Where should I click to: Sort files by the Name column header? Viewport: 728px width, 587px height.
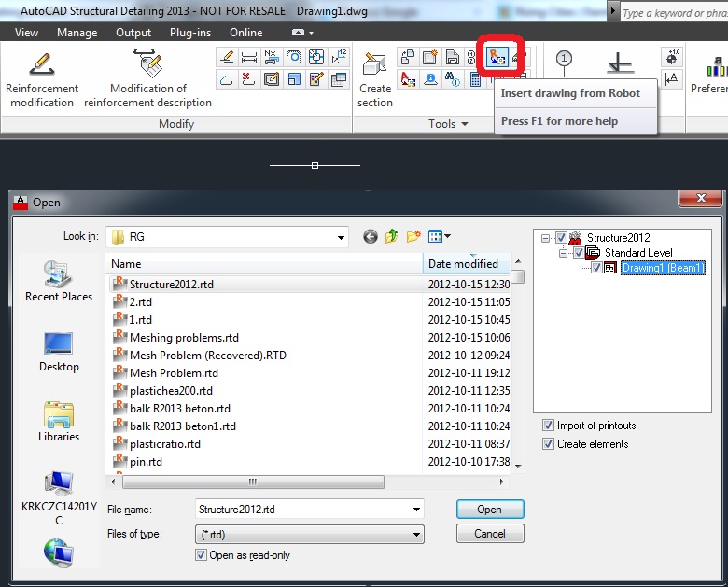tap(264, 264)
